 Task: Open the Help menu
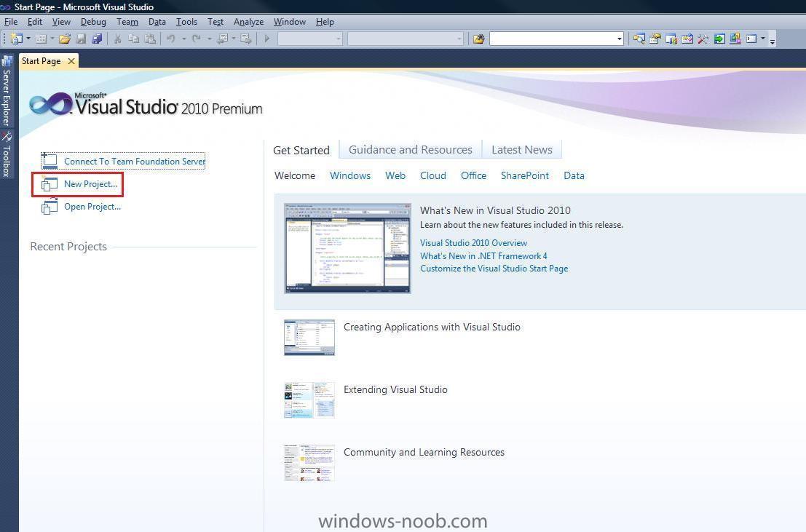pos(325,22)
